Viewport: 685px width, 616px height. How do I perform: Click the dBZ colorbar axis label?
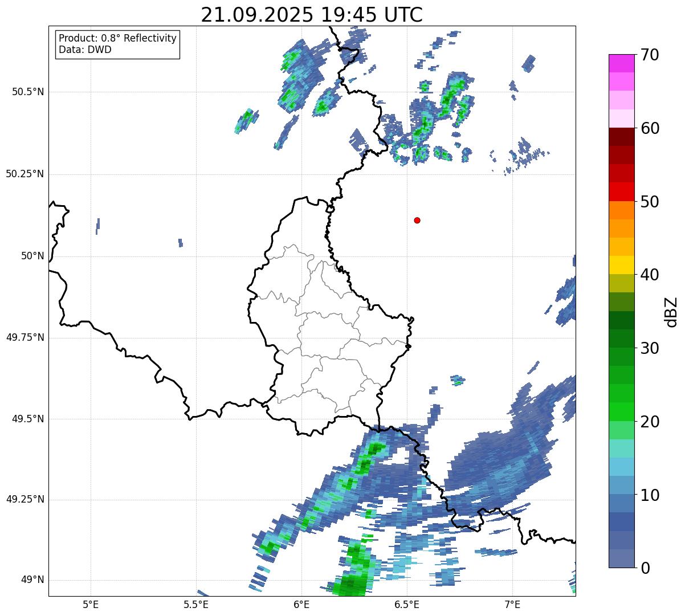[x=671, y=311]
